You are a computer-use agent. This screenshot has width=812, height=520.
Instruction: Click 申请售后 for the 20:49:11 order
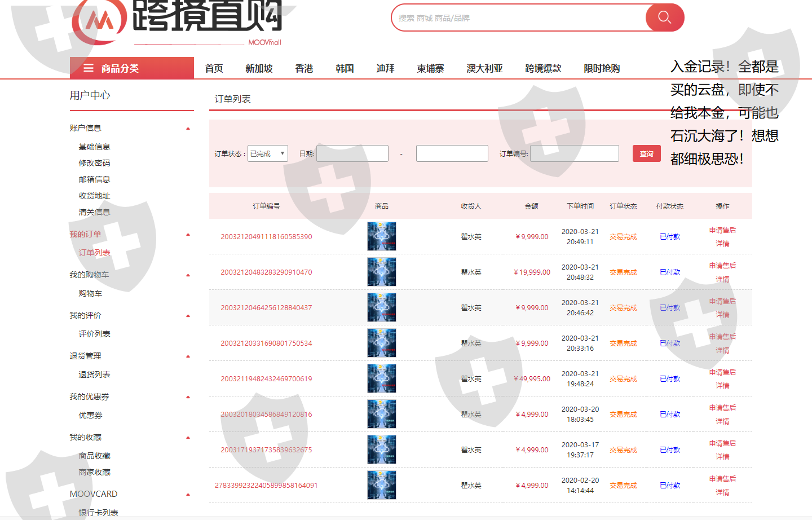point(722,230)
